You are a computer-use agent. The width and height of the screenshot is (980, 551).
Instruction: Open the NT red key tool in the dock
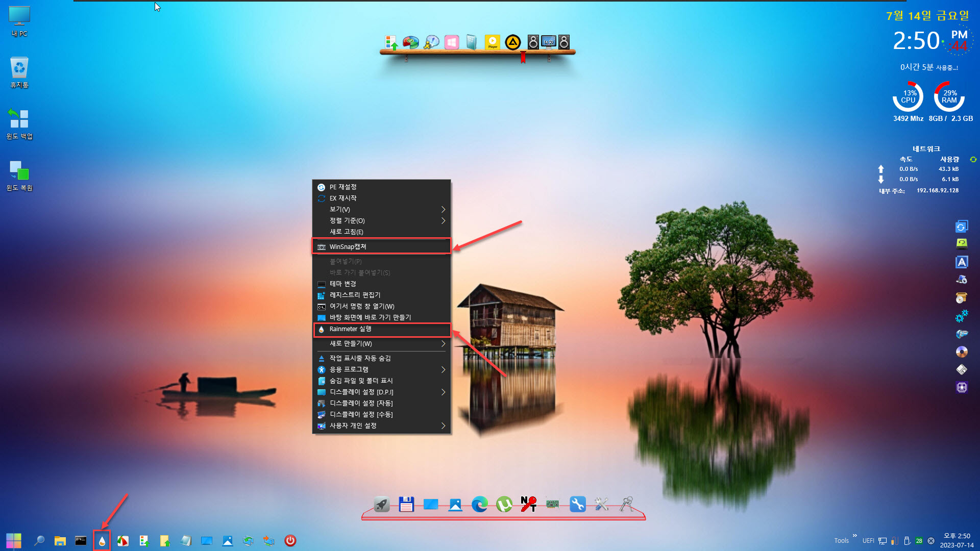click(528, 505)
